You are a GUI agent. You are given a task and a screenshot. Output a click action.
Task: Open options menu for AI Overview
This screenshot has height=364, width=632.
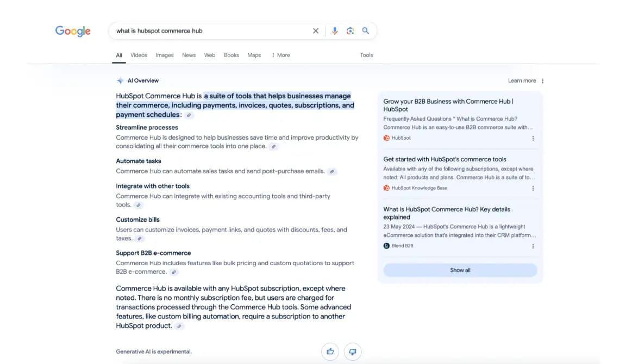click(542, 81)
